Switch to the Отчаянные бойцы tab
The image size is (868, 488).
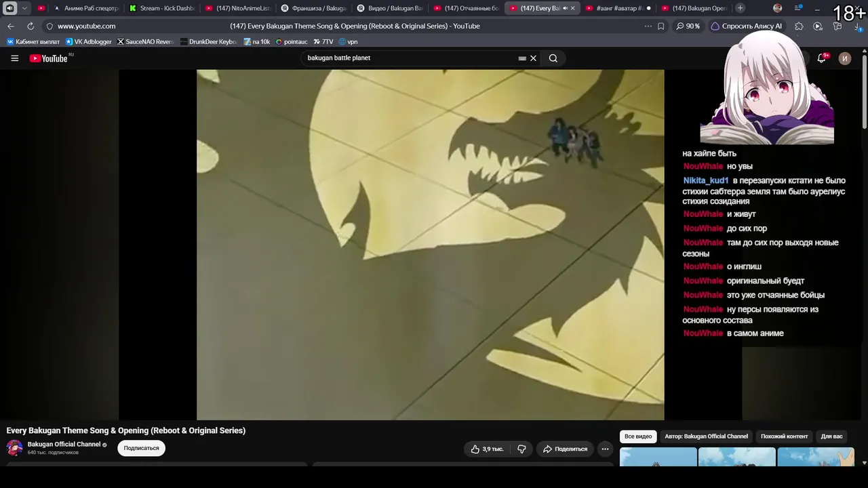pyautogui.click(x=466, y=8)
